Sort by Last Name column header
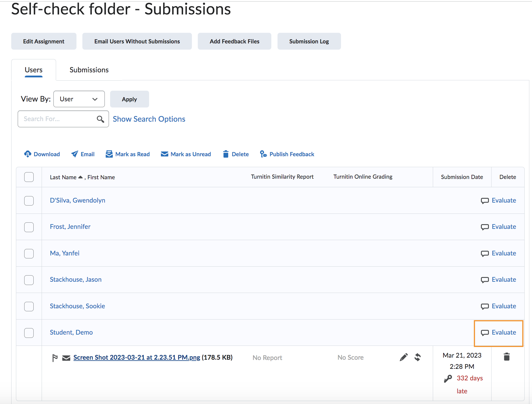The height and width of the screenshot is (404, 532). pyautogui.click(x=63, y=177)
